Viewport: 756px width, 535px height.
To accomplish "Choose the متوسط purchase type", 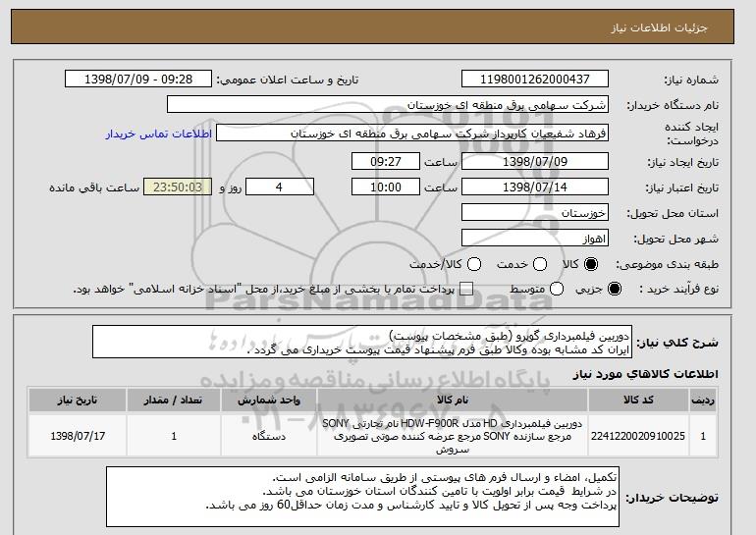I will tap(557, 289).
